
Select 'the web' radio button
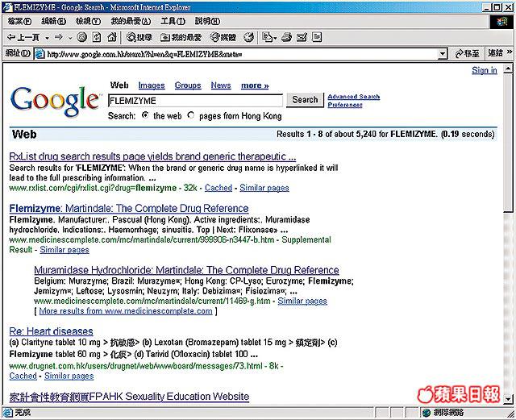click(x=145, y=115)
